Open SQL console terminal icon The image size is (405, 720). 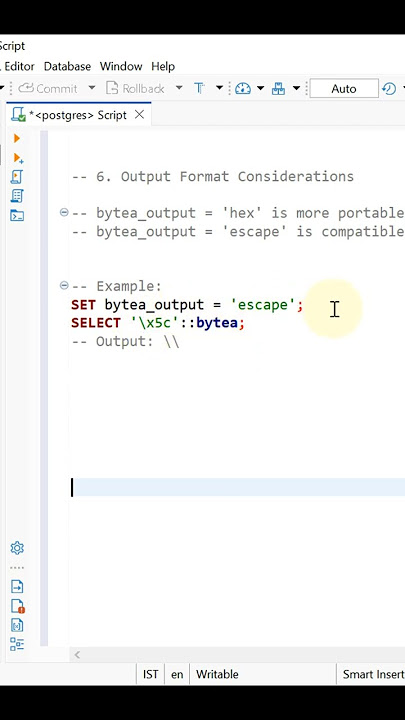coord(17,215)
